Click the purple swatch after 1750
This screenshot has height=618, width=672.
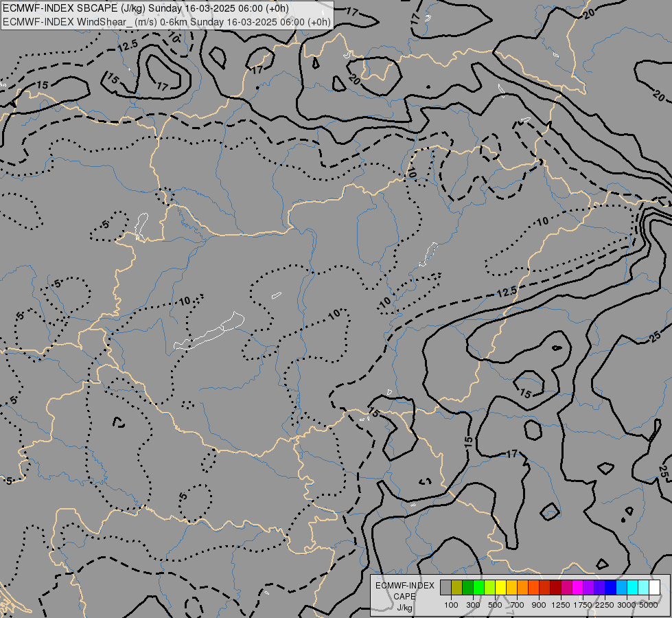[588, 587]
